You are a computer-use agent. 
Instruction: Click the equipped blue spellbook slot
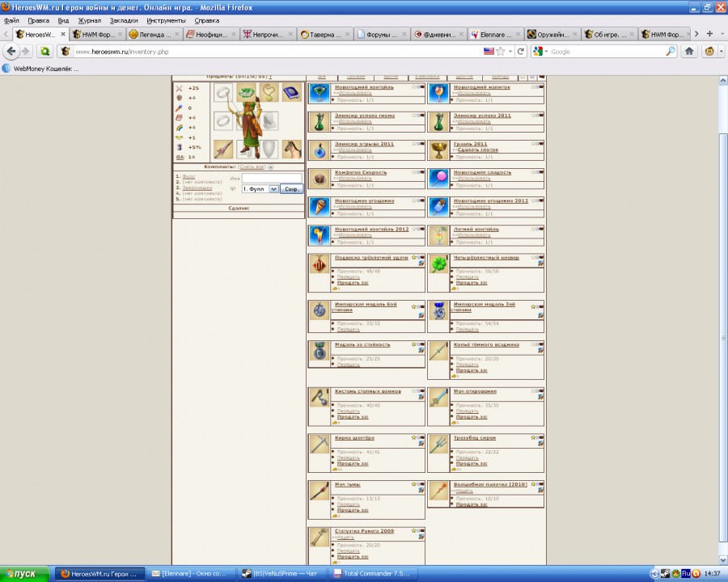pos(291,92)
